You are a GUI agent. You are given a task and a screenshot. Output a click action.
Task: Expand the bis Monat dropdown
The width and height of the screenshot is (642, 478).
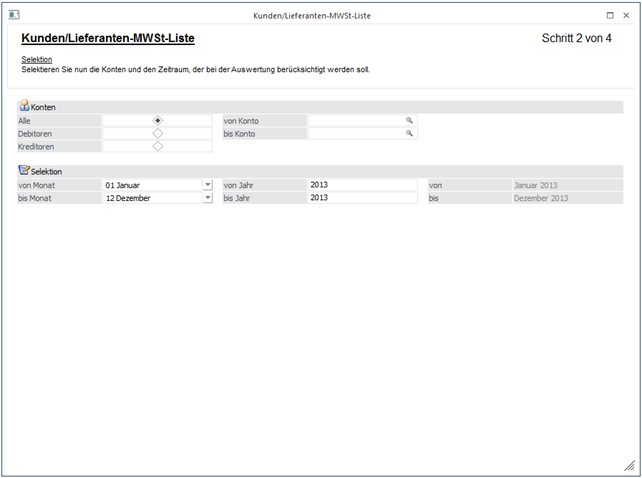point(207,198)
